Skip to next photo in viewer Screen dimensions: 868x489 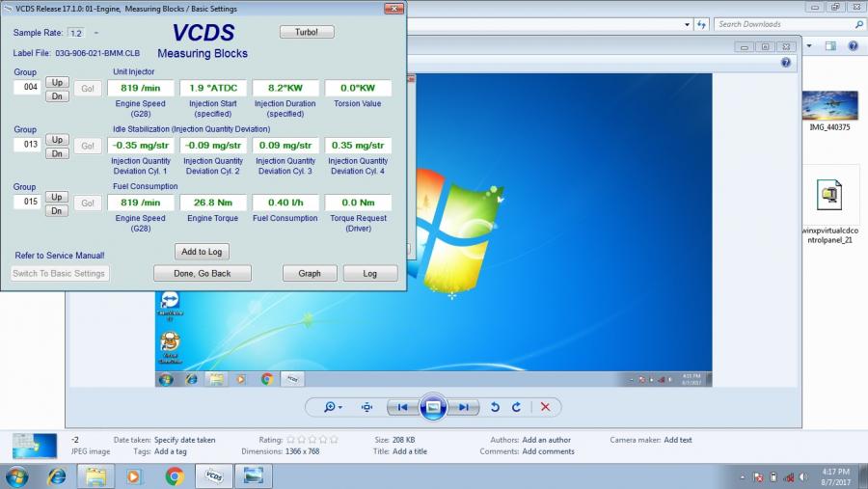pos(464,407)
